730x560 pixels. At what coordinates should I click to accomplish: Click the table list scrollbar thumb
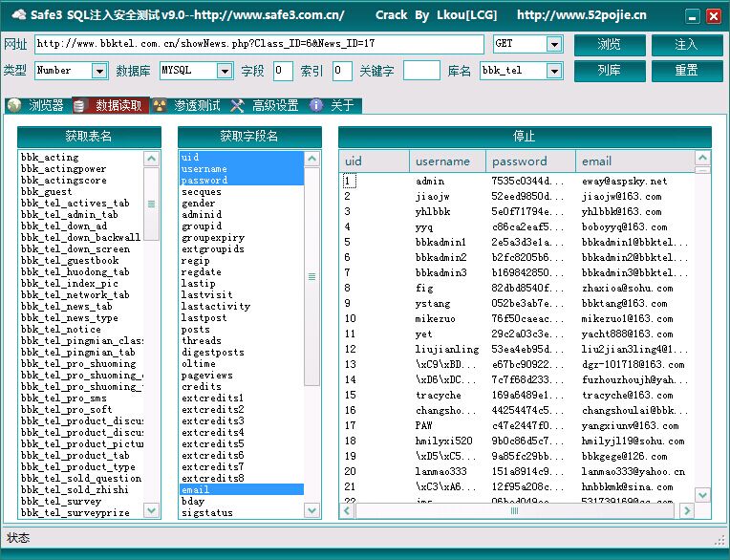[x=151, y=204]
